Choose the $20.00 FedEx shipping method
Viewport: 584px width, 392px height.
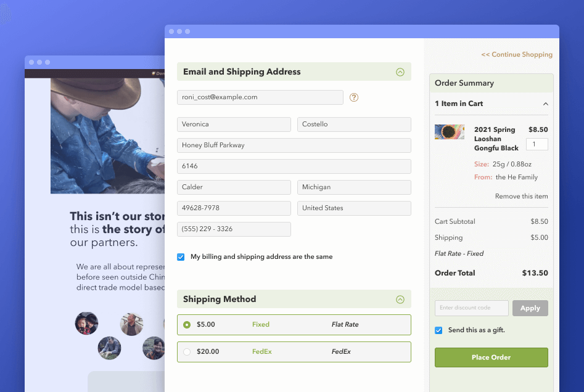[x=186, y=351]
